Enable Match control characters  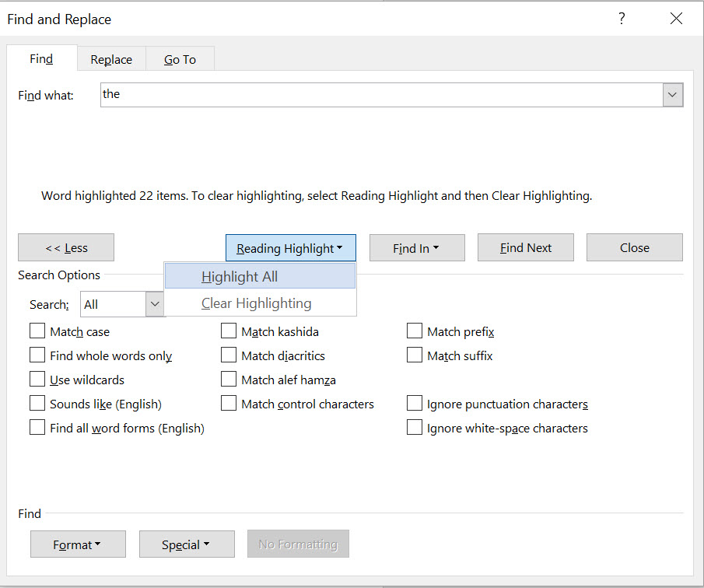229,404
